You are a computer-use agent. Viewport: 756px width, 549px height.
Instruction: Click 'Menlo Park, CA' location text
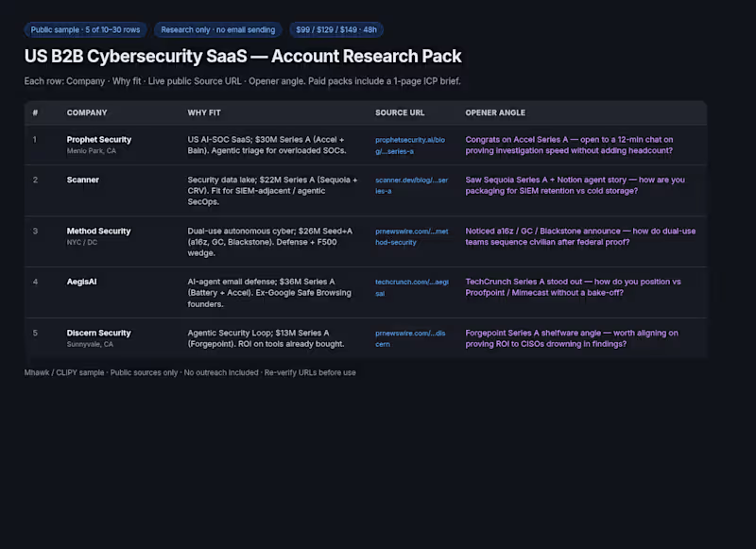click(91, 151)
